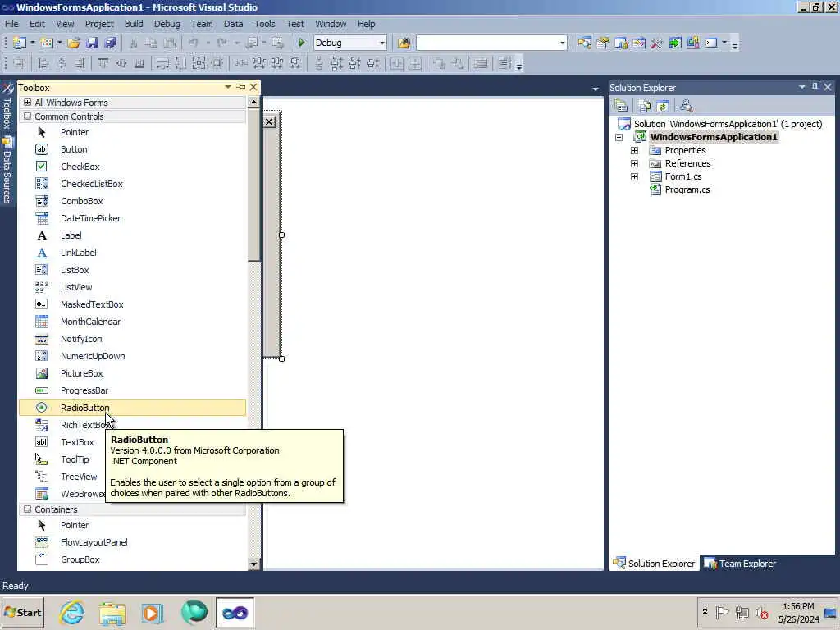Click the Data Sources side tab
Screen dimensions: 840x630
[x=7, y=171]
